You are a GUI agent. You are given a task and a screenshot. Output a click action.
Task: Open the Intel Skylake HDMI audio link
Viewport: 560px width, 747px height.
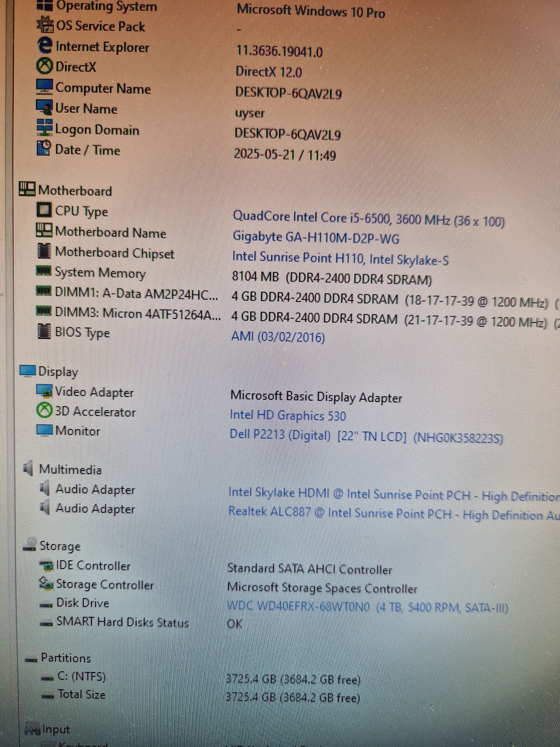[x=394, y=495]
